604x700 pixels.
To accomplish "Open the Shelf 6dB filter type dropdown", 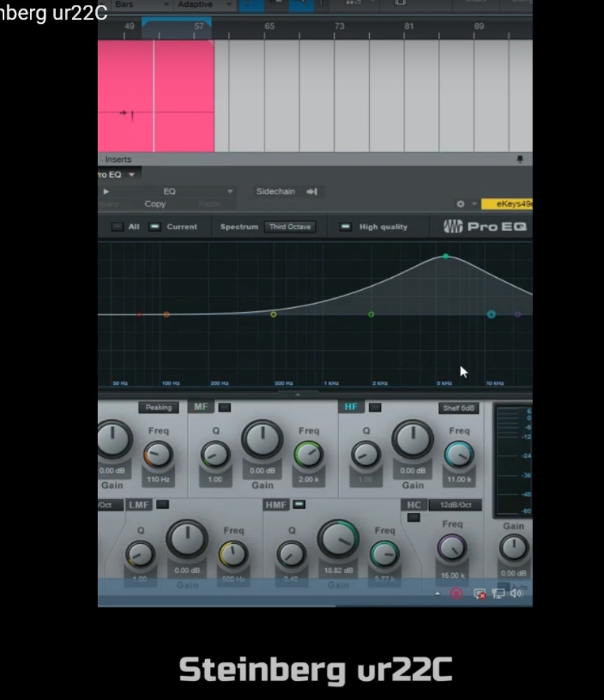I will tap(458, 408).
